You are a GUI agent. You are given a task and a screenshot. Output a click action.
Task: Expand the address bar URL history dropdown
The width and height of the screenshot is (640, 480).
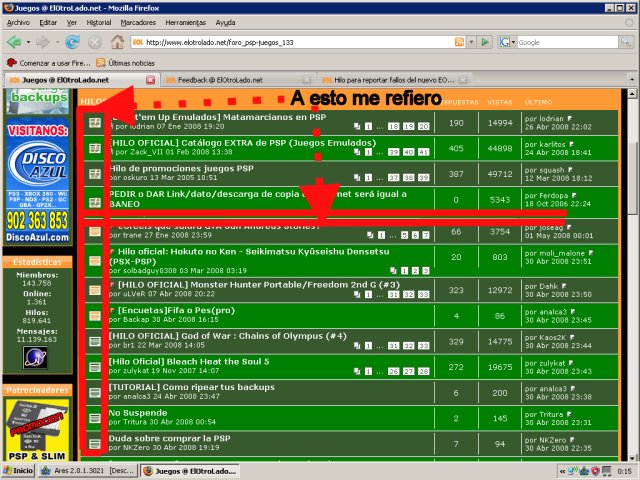point(471,42)
